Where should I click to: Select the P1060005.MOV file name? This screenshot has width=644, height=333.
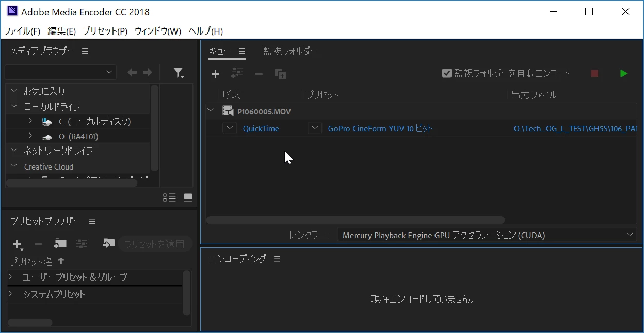click(x=264, y=112)
